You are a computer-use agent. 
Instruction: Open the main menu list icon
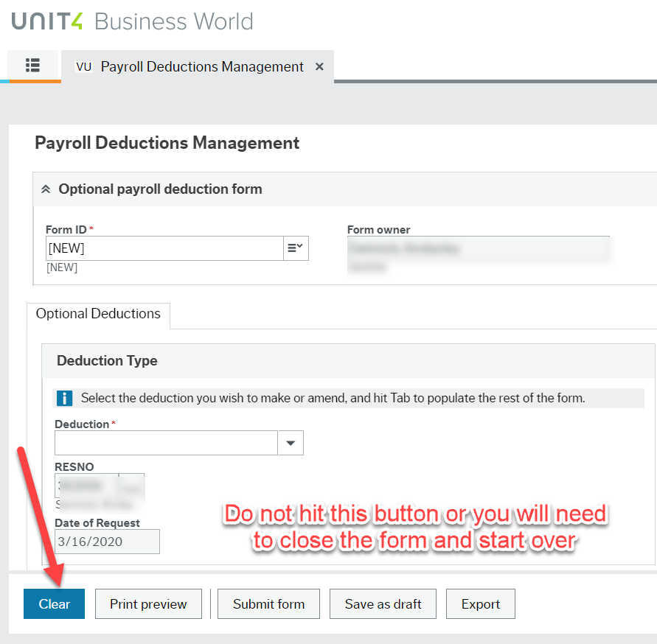[x=32, y=66]
